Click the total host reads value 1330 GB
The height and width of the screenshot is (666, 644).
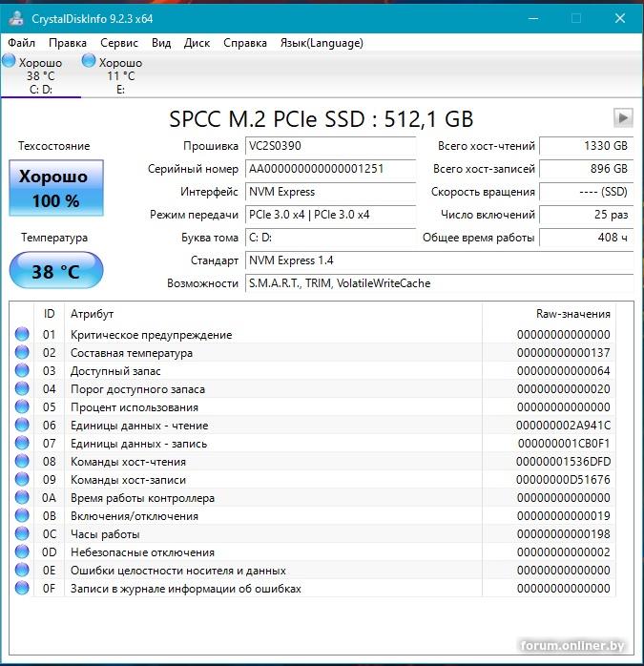(x=586, y=146)
